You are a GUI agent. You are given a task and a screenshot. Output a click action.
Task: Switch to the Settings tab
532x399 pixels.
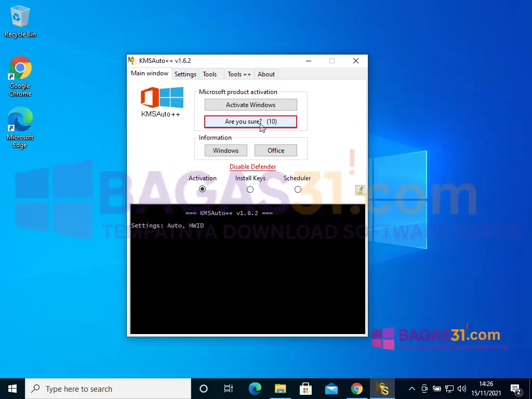(x=185, y=74)
